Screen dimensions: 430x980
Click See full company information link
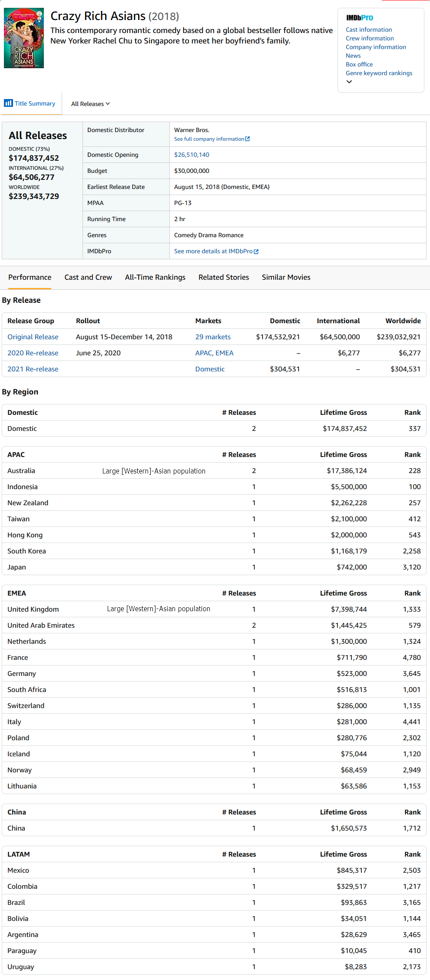click(209, 139)
